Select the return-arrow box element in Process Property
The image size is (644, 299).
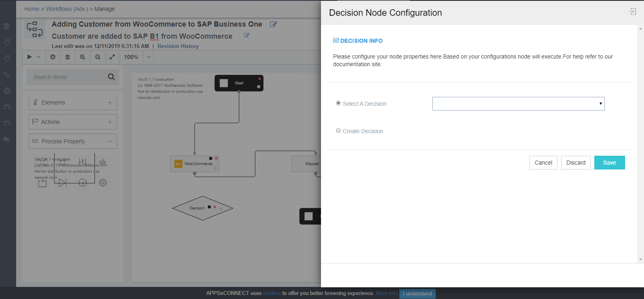tap(42, 183)
